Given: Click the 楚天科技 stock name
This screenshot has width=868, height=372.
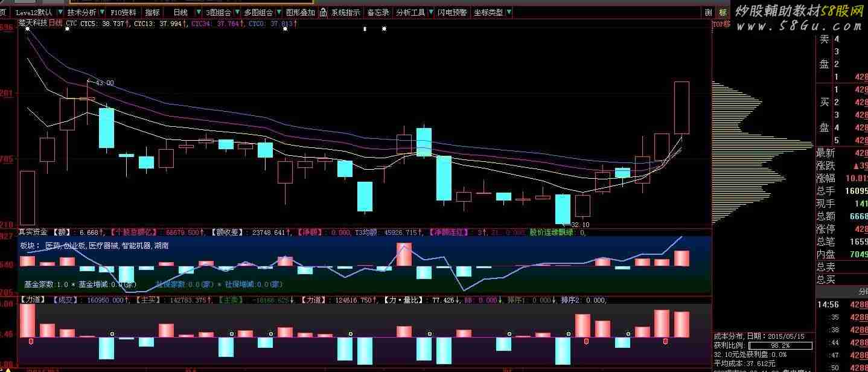Looking at the screenshot, I should pos(33,24).
